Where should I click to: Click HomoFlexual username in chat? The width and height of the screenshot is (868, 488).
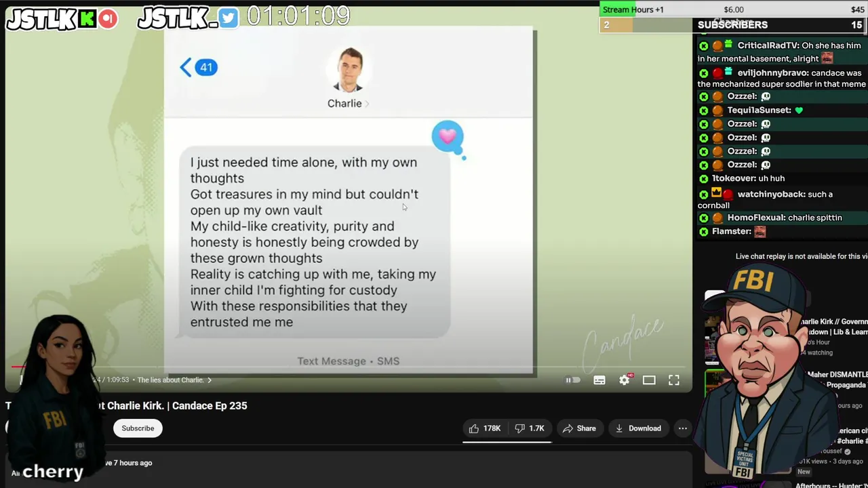[755, 218]
